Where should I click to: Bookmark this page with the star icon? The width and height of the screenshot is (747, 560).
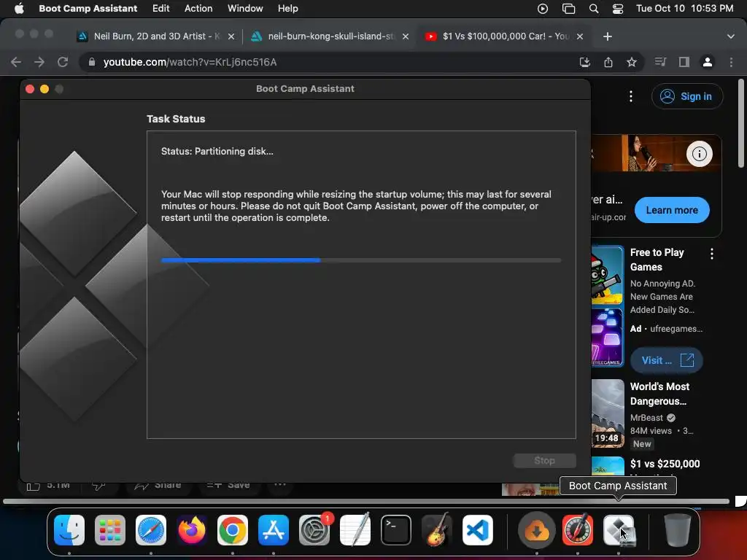point(632,62)
